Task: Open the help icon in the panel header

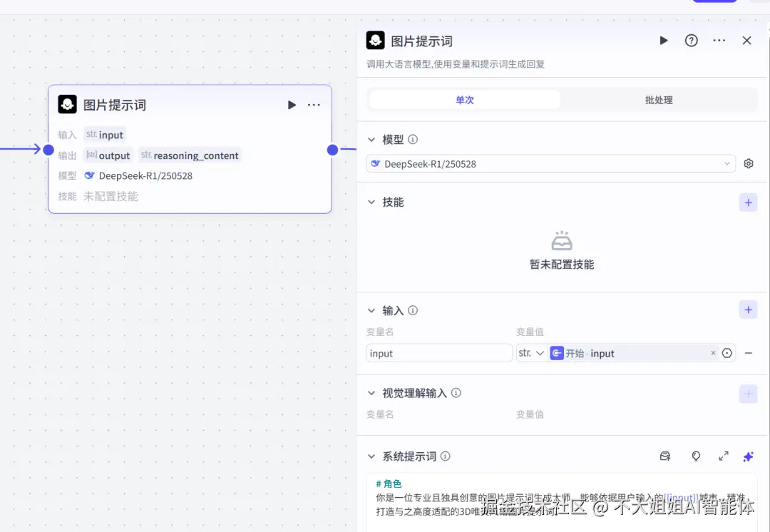Action: click(x=691, y=41)
